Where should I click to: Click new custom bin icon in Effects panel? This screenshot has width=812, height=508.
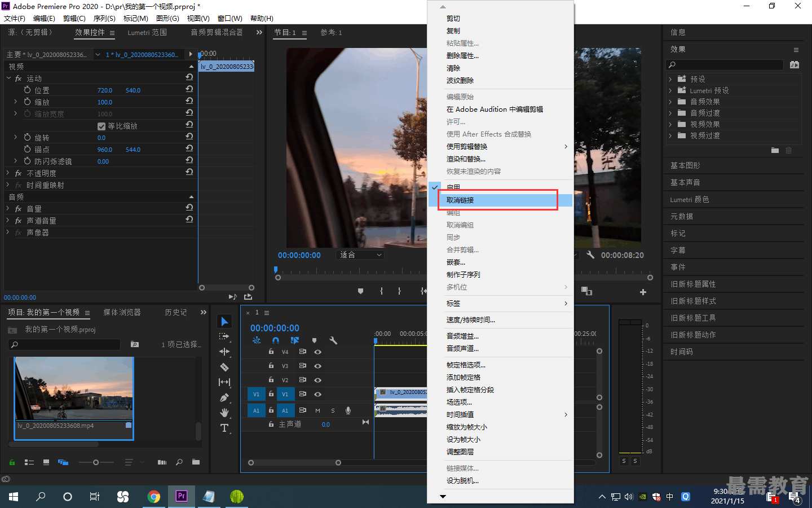(775, 150)
